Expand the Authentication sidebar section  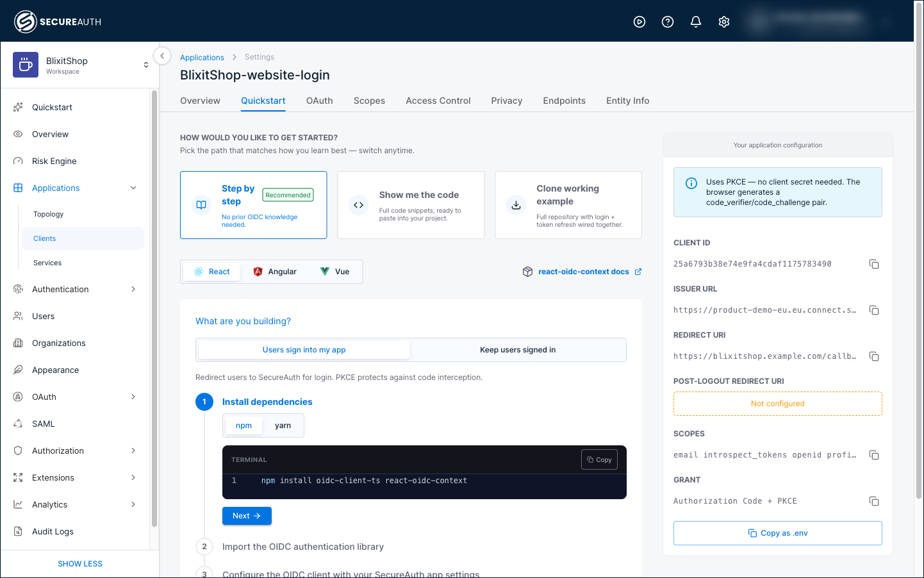[133, 289]
